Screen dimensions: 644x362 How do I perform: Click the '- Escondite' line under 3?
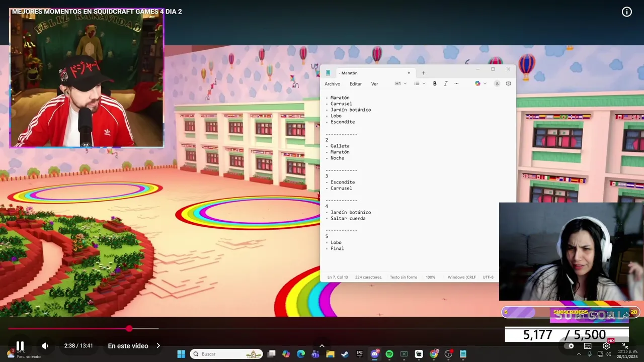point(340,182)
